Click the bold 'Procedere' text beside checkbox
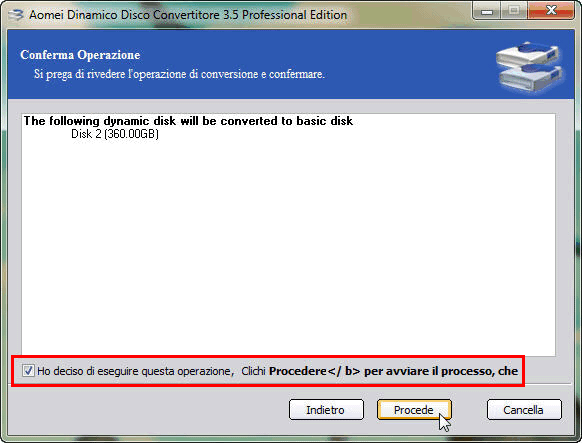Viewport: 582px width, 443px height. 298,371
